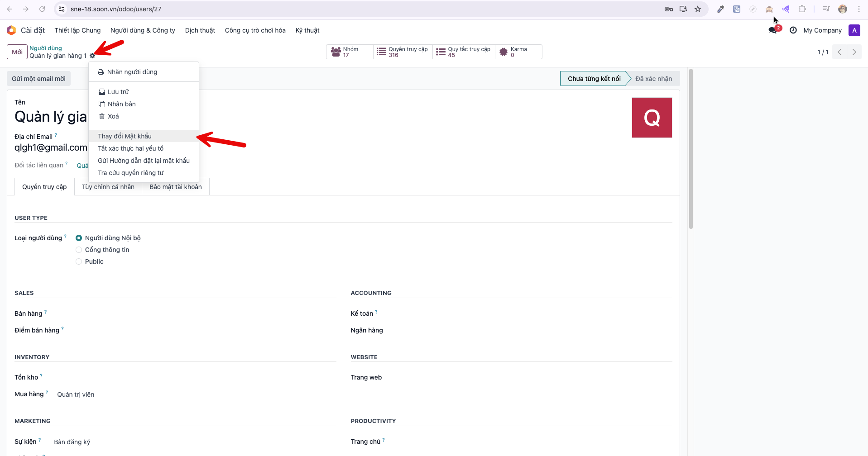Image resolution: width=868 pixels, height=456 pixels.
Task: Open the Quyền truy cập 316 stat button
Action: tap(403, 52)
